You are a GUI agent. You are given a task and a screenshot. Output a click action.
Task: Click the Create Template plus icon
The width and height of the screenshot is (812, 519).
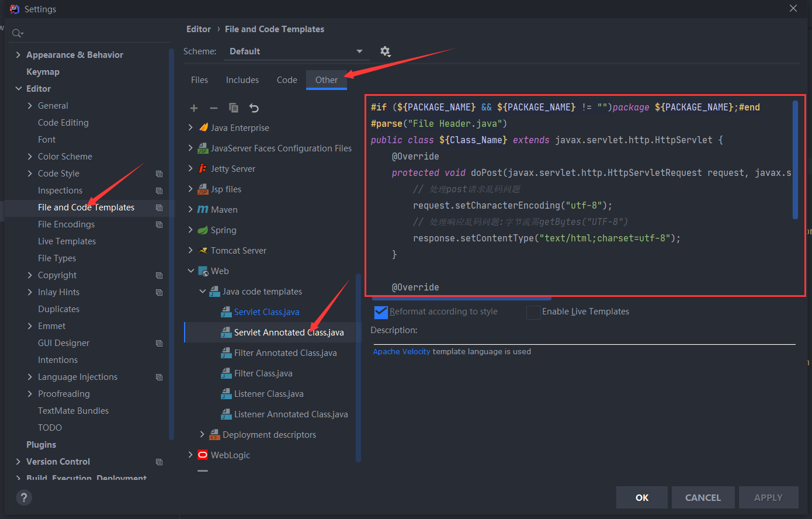(194, 108)
